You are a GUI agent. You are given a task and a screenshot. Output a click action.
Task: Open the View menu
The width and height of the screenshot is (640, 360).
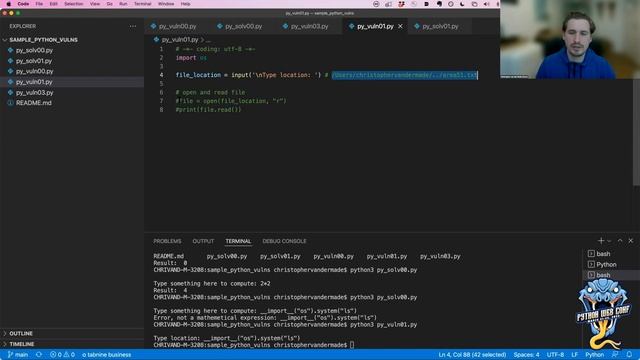(95, 4)
